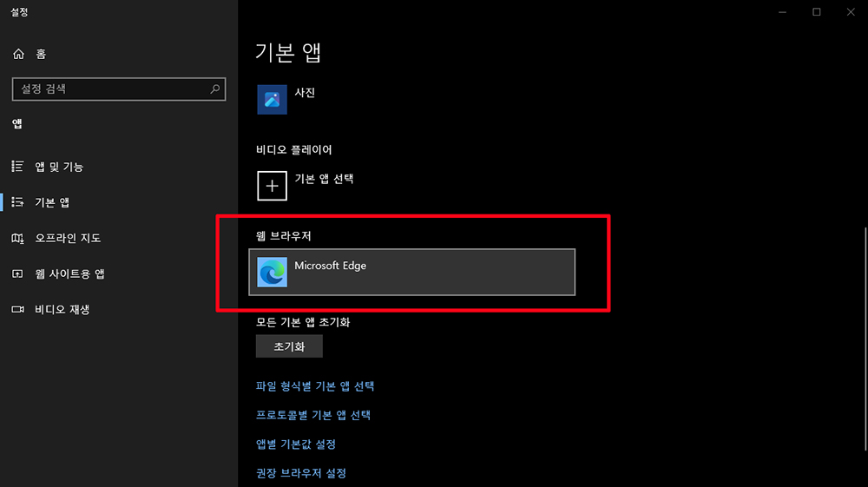Click the vertical scrollbar thumb
This screenshot has height=487, width=868.
coord(865,339)
